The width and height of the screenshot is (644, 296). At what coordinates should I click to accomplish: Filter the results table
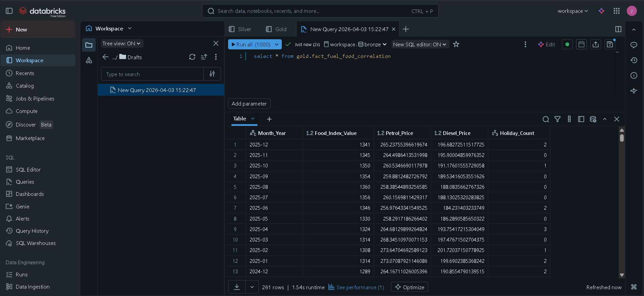tap(558, 119)
